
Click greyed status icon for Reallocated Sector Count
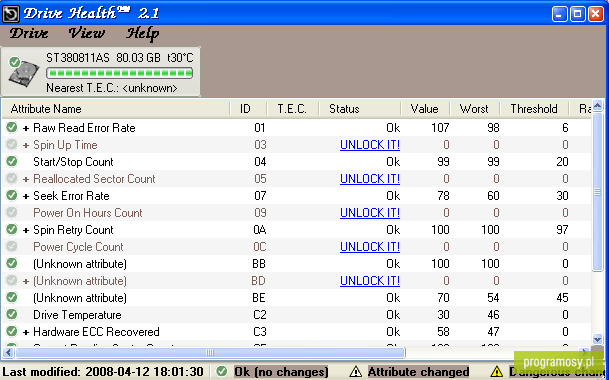12,178
